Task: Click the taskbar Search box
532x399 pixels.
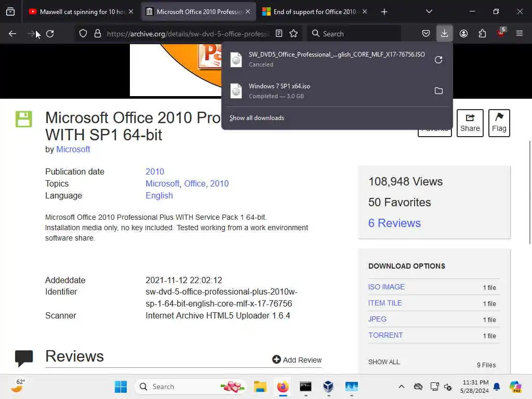Action: coord(190,387)
